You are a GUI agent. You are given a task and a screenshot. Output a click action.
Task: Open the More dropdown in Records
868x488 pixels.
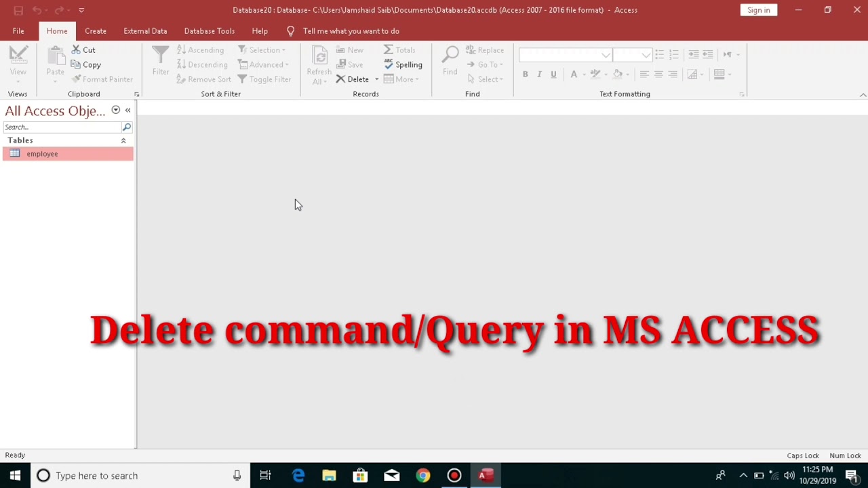click(401, 79)
